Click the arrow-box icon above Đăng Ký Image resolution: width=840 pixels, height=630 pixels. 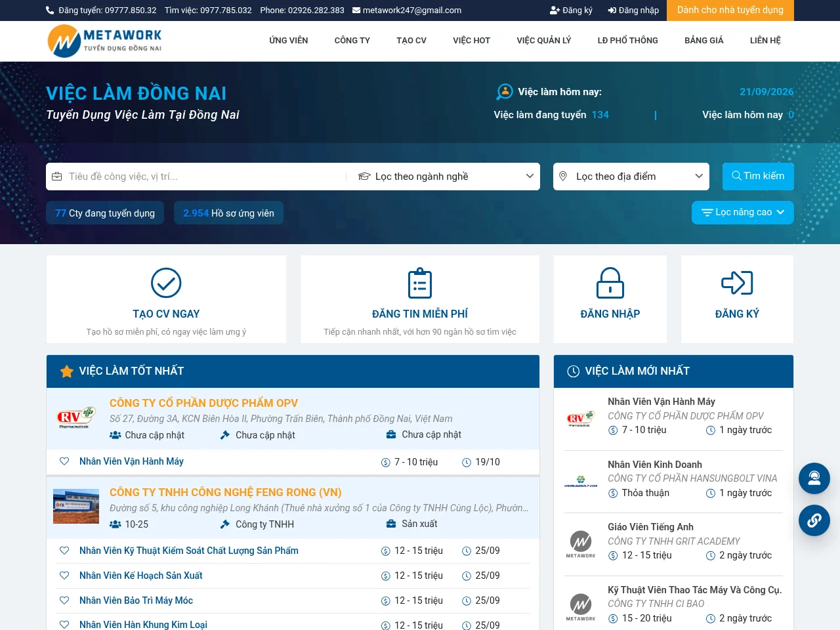point(737,283)
